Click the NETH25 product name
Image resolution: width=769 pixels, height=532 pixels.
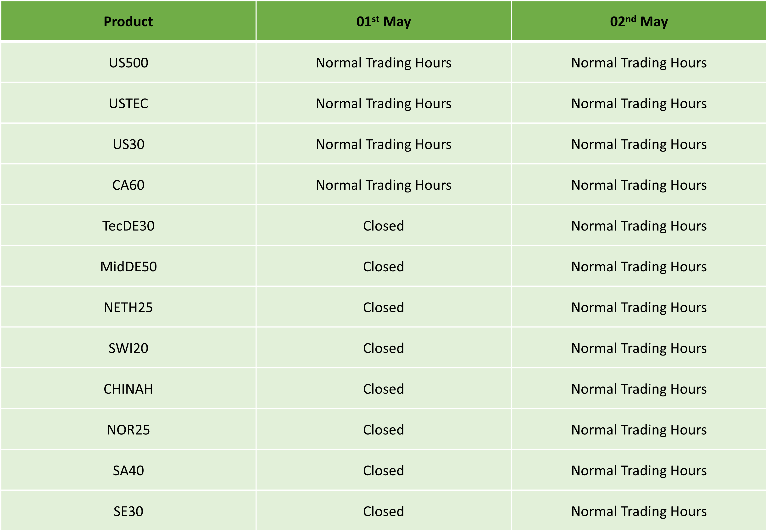[128, 307]
